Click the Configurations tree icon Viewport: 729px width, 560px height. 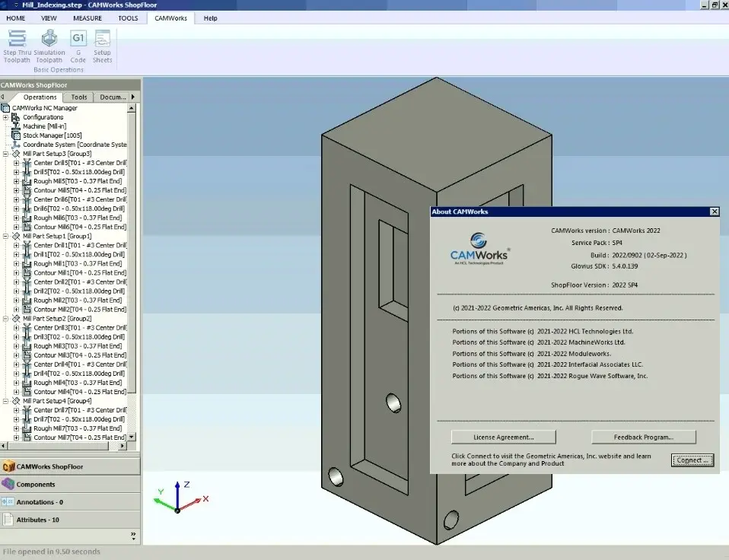(x=16, y=117)
